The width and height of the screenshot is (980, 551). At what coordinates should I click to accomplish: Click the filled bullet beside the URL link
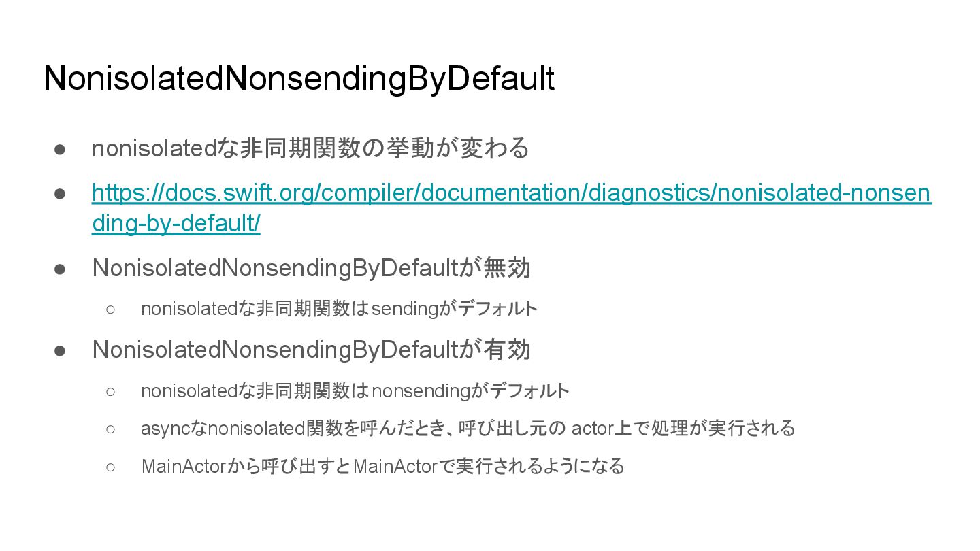click(x=60, y=193)
